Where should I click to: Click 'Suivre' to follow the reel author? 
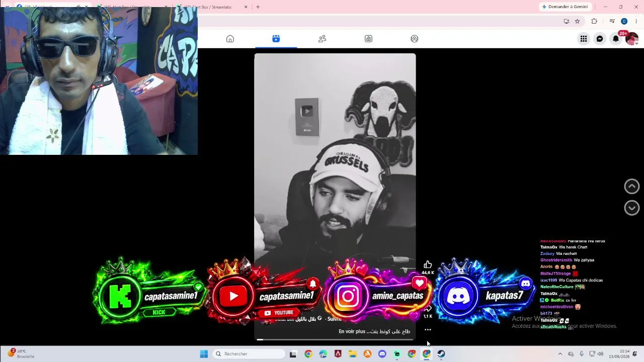click(334, 318)
